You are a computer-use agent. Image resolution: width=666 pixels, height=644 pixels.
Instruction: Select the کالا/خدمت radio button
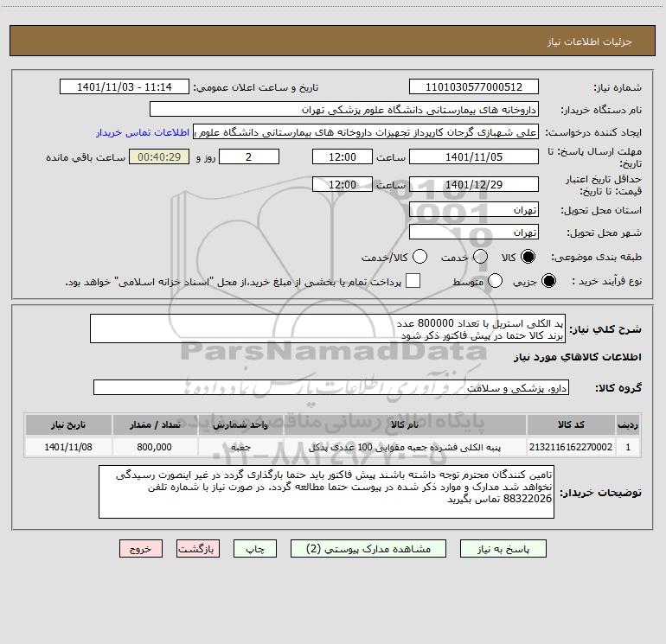[x=419, y=257]
